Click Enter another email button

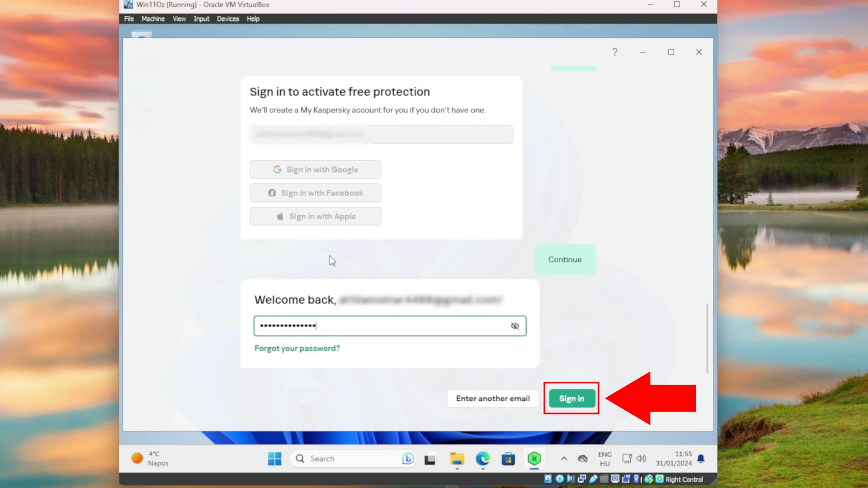(492, 398)
